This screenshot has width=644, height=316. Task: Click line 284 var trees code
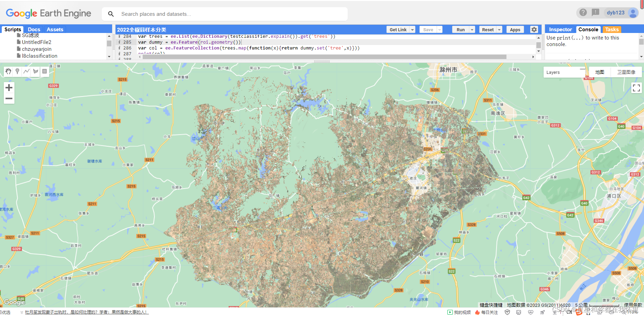(x=237, y=36)
